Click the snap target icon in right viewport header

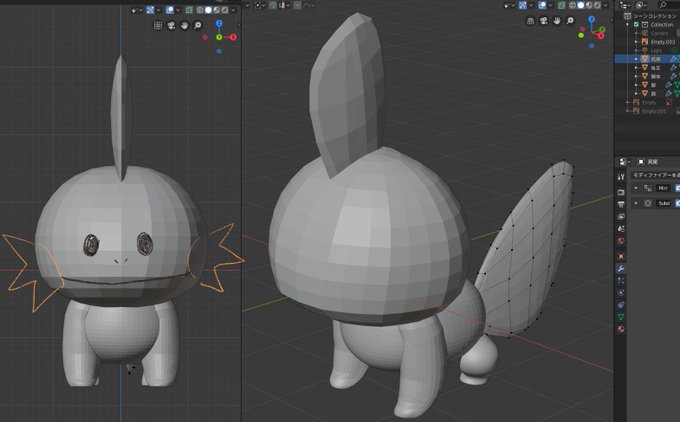282,5
